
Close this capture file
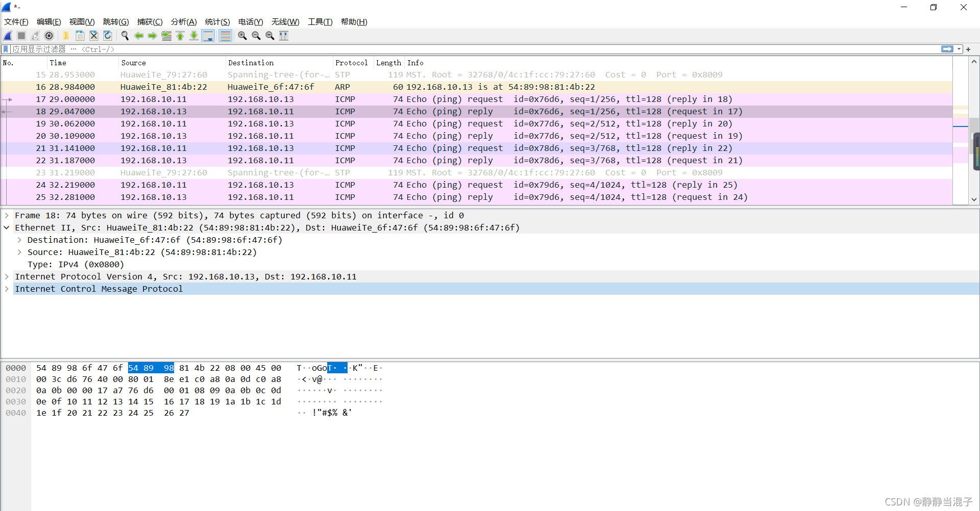click(94, 36)
